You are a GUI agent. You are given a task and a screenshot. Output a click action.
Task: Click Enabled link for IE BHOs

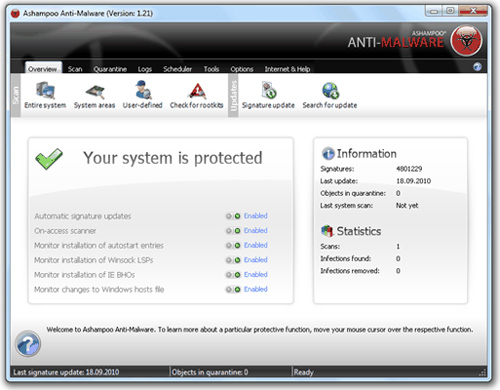[x=256, y=274]
